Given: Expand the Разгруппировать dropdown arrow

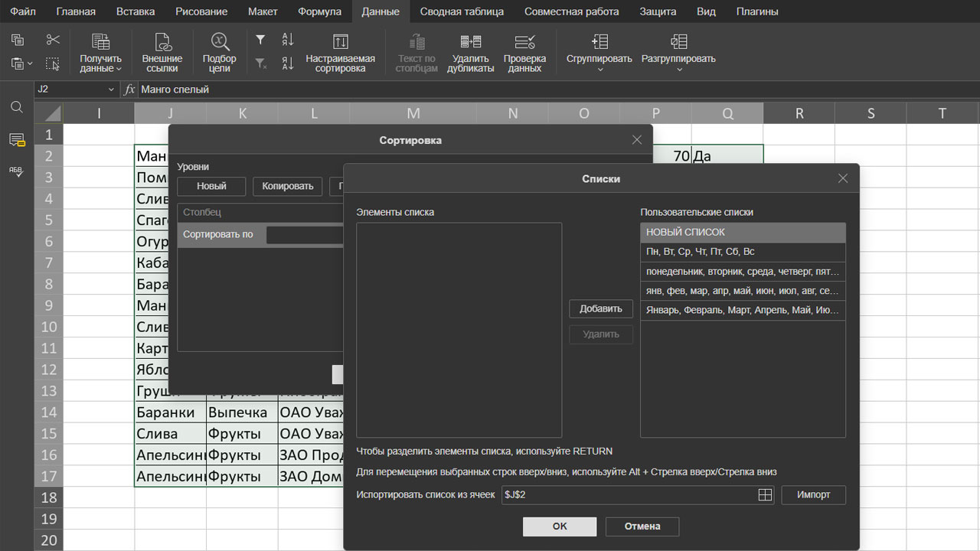Looking at the screenshot, I should [678, 70].
